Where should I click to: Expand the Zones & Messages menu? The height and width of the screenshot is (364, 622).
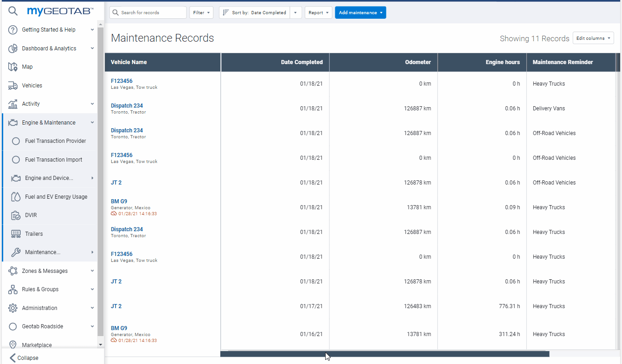[50, 271]
